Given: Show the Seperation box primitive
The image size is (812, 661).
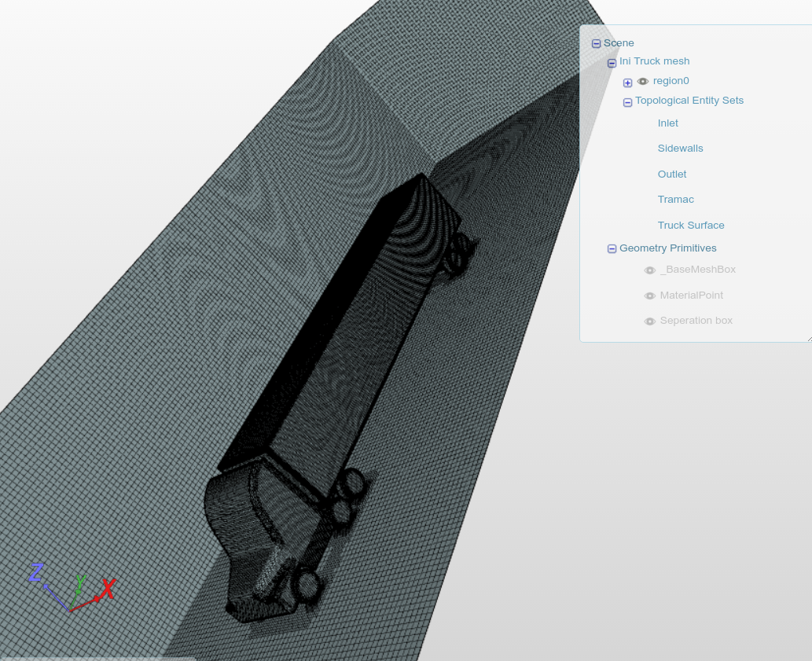Looking at the screenshot, I should (650, 321).
